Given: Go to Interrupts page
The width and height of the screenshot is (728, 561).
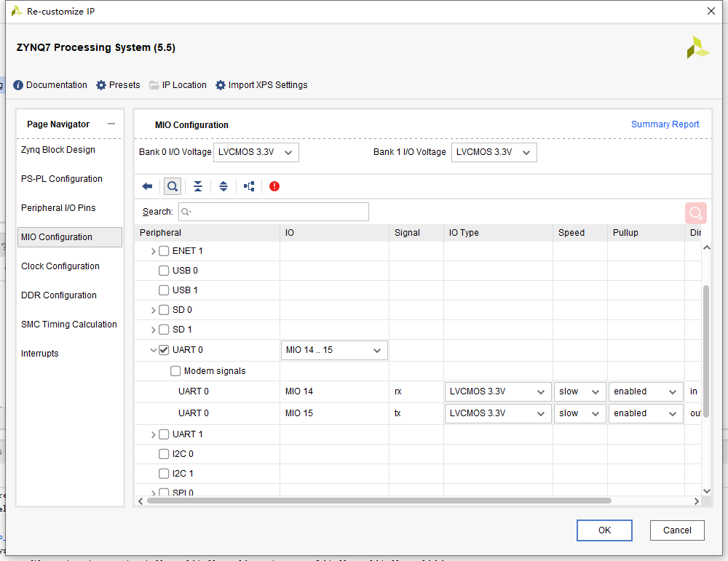Looking at the screenshot, I should click(x=40, y=354).
